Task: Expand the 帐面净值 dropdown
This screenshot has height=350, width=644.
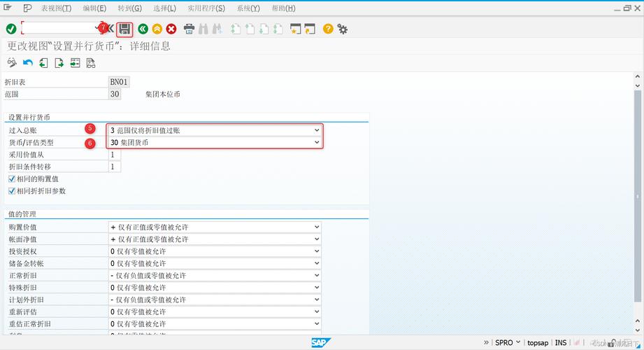Action: tap(317, 239)
